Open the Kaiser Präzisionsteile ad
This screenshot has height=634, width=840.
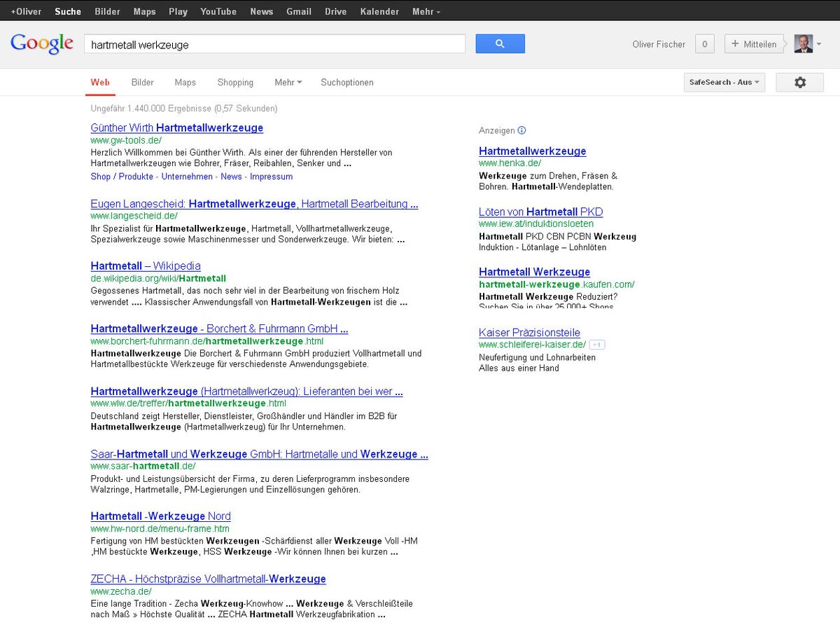click(530, 333)
